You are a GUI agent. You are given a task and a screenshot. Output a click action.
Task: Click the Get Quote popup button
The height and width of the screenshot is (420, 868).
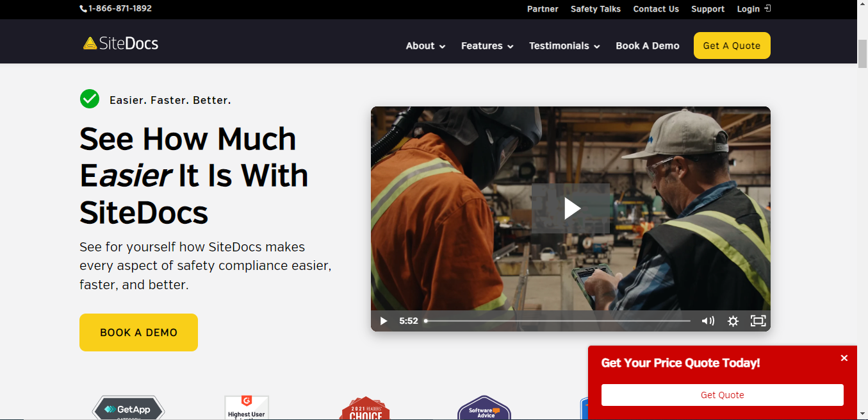tap(723, 395)
